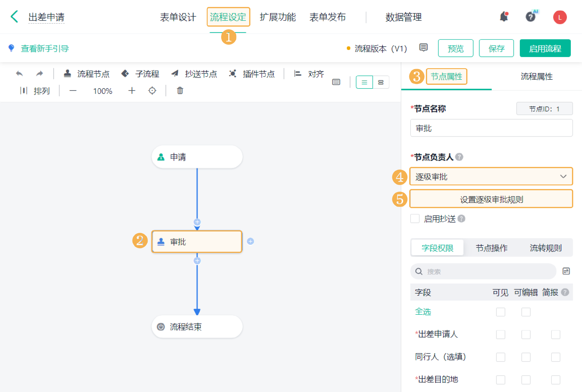Click 设置逐级审批规则 button
582x392 pixels.
coord(491,199)
